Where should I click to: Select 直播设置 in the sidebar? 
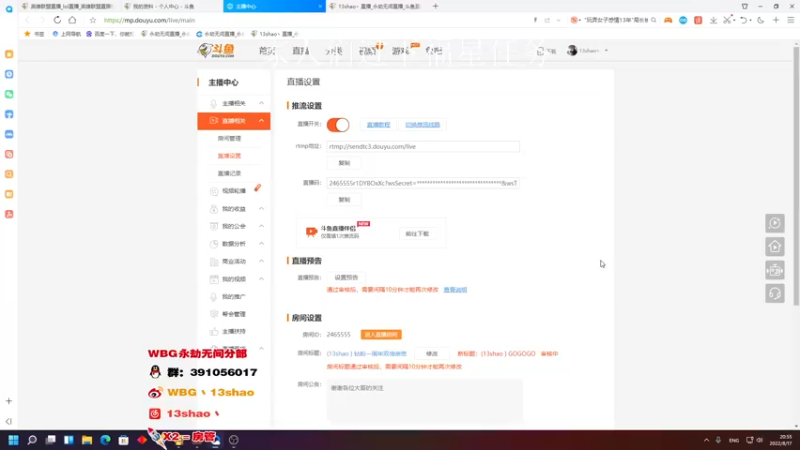(229, 156)
